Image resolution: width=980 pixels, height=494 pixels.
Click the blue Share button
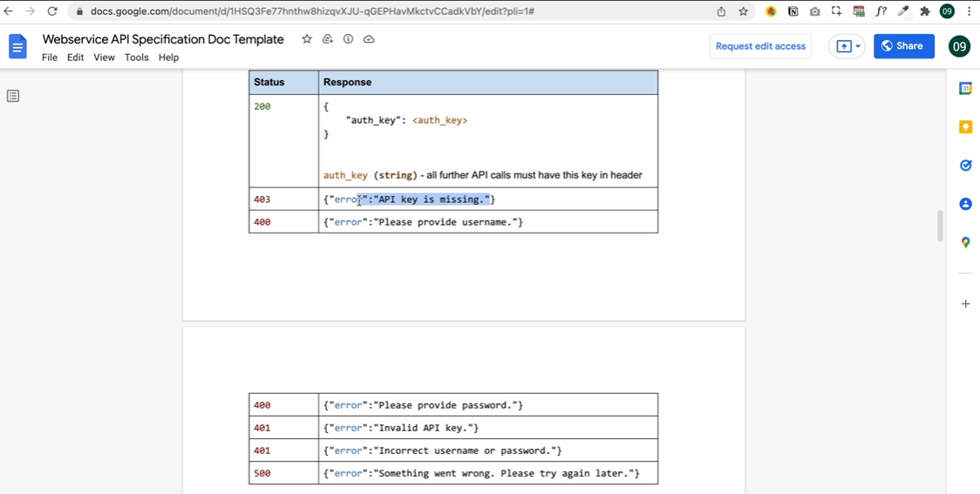click(904, 46)
